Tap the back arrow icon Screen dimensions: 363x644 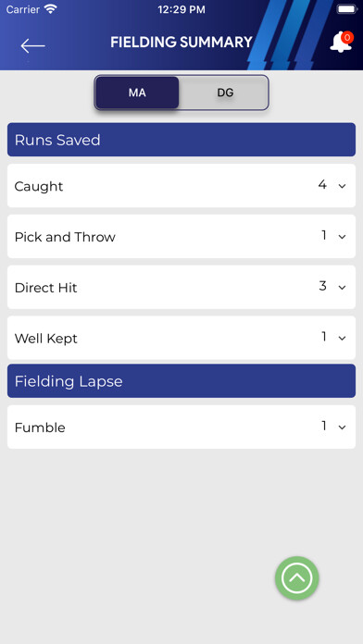[x=33, y=45]
